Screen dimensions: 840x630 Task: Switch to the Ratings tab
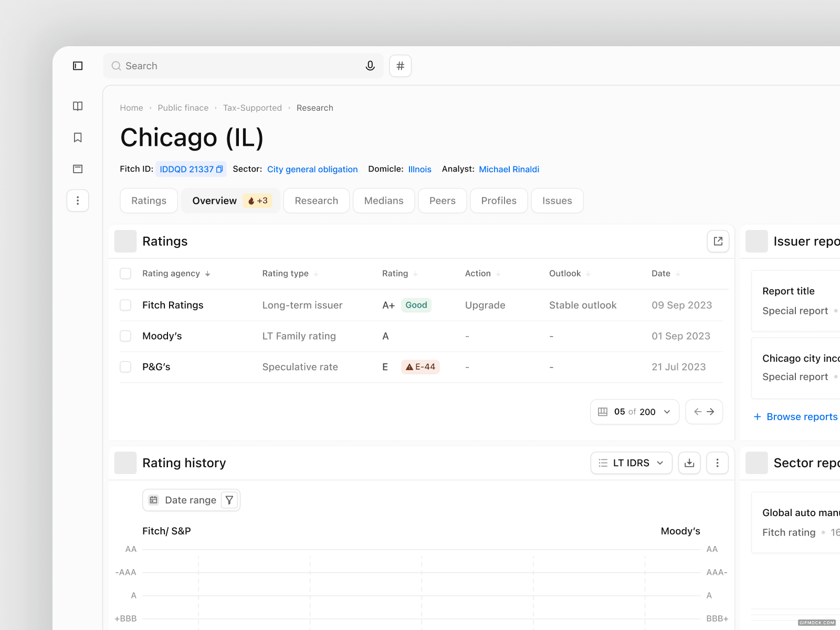(149, 201)
